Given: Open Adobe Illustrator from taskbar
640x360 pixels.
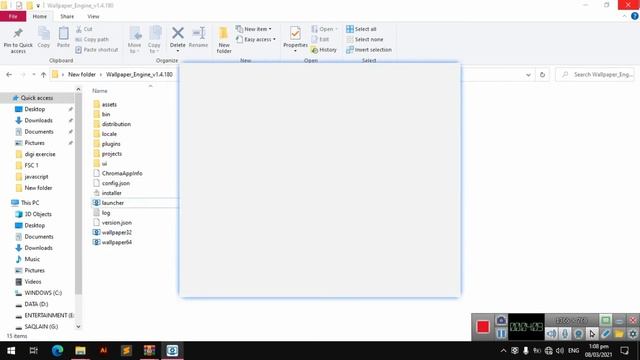Looking at the screenshot, I should [103, 350].
